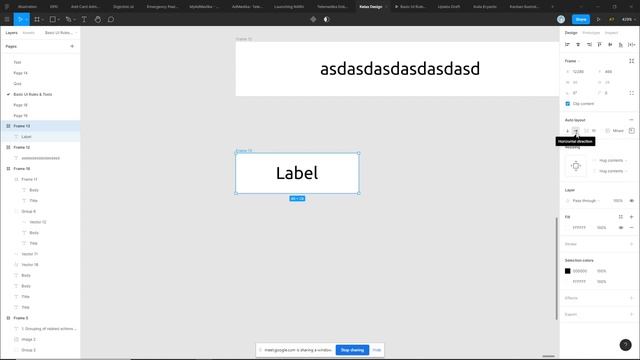
Task: Select the Text tool
Action: (x=84, y=19)
